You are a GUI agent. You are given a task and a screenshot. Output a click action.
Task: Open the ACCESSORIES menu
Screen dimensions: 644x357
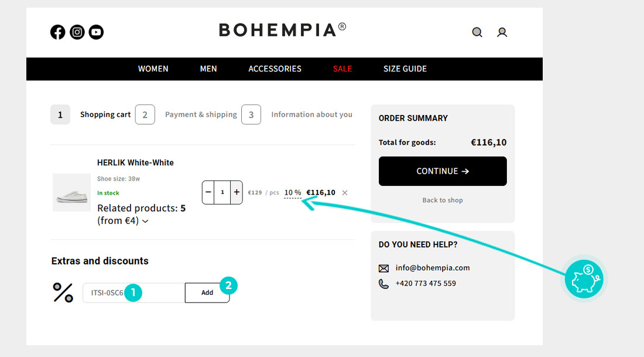[x=275, y=69]
